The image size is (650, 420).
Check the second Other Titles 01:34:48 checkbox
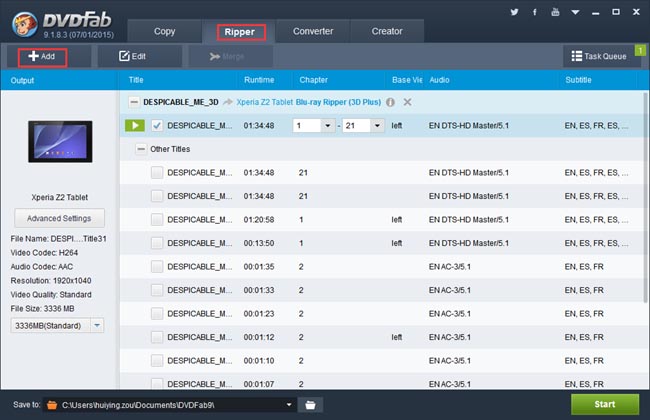[x=157, y=196]
